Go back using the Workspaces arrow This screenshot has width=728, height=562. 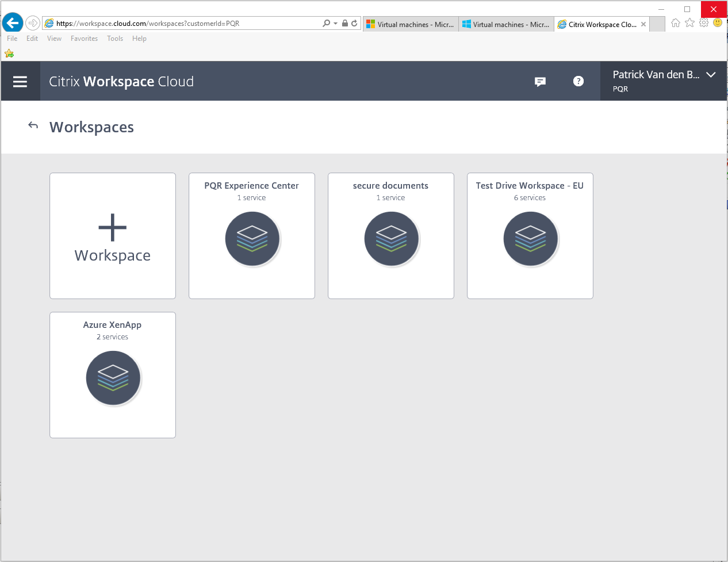point(33,125)
